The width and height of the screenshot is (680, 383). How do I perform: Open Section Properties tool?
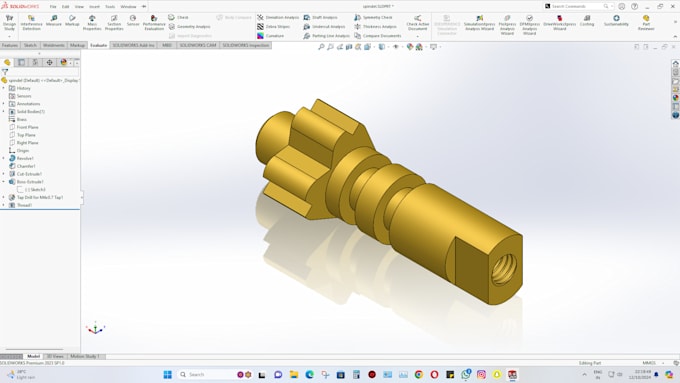[114, 23]
